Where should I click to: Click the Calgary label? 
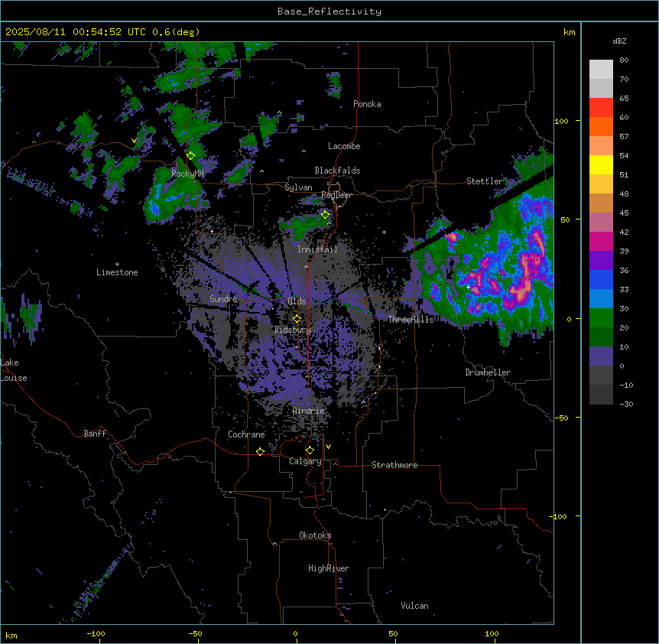(x=305, y=461)
